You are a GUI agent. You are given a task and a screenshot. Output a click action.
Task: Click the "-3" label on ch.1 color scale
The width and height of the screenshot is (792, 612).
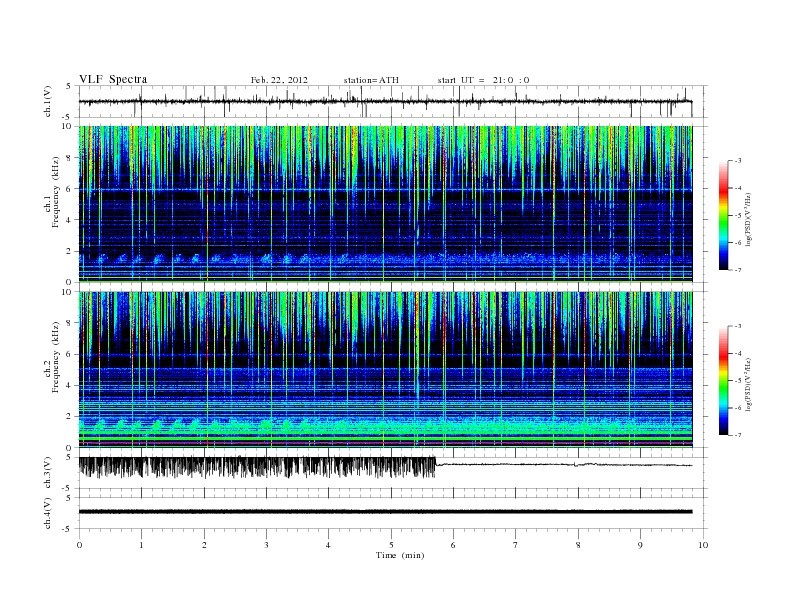[x=738, y=161]
